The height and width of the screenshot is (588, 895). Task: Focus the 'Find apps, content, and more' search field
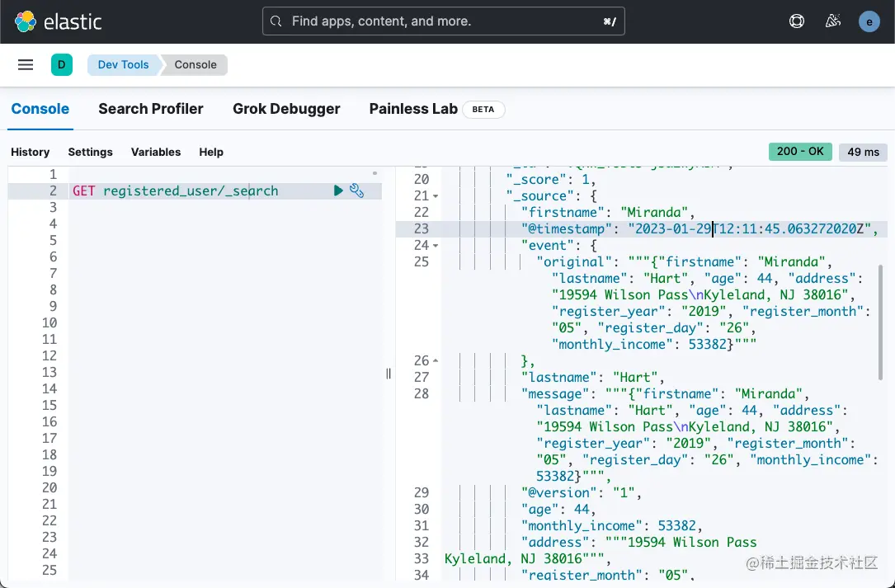coord(444,21)
